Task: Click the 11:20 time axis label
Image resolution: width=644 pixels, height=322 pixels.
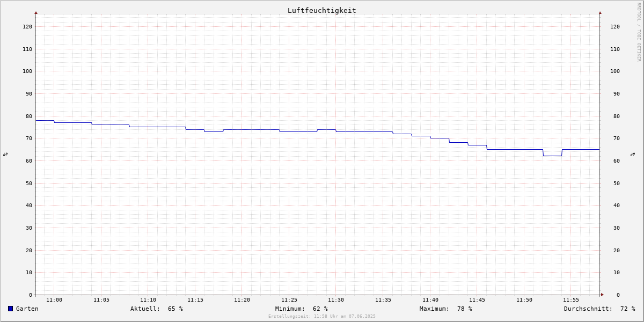Action: point(242,300)
